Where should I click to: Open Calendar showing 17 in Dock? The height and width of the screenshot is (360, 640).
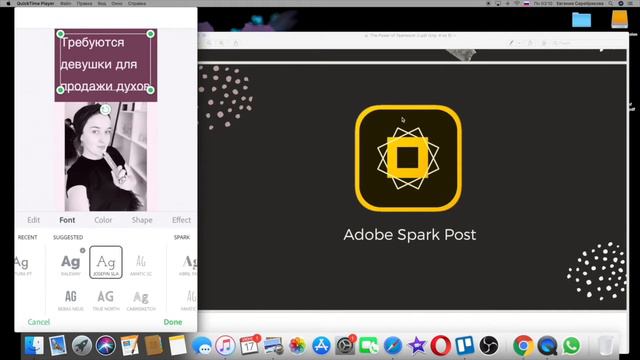click(249, 346)
